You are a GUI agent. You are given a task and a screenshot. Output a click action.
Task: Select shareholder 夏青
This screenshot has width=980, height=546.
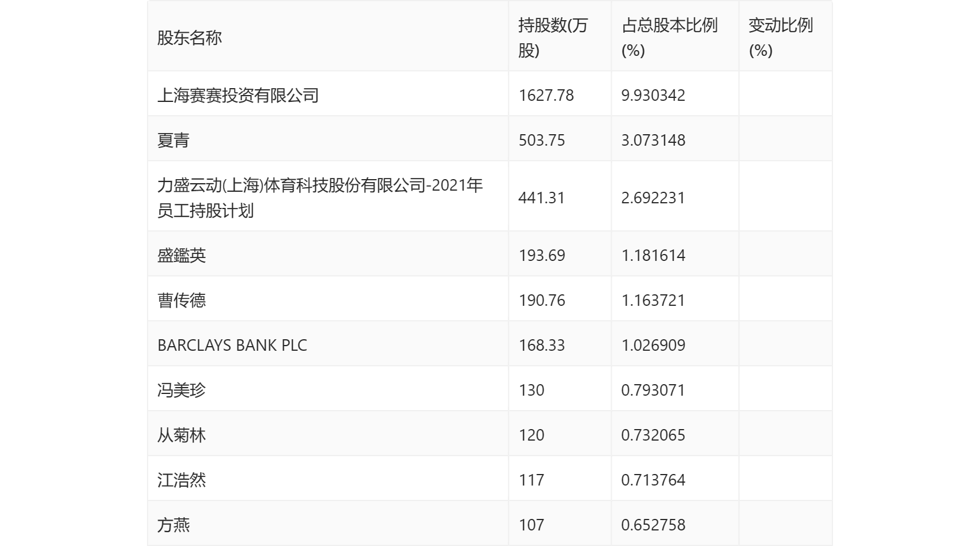pyautogui.click(x=174, y=140)
